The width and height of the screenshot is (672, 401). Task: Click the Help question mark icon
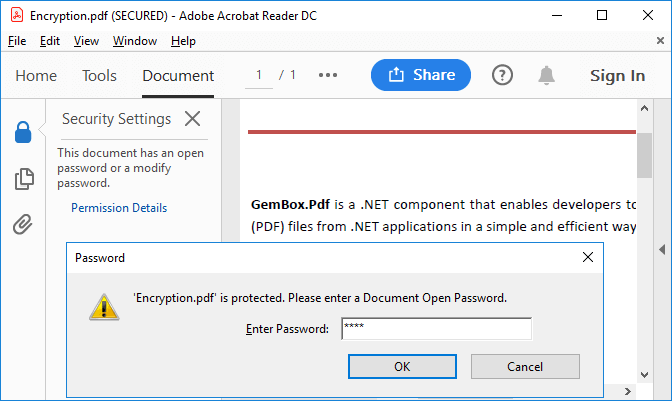502,75
